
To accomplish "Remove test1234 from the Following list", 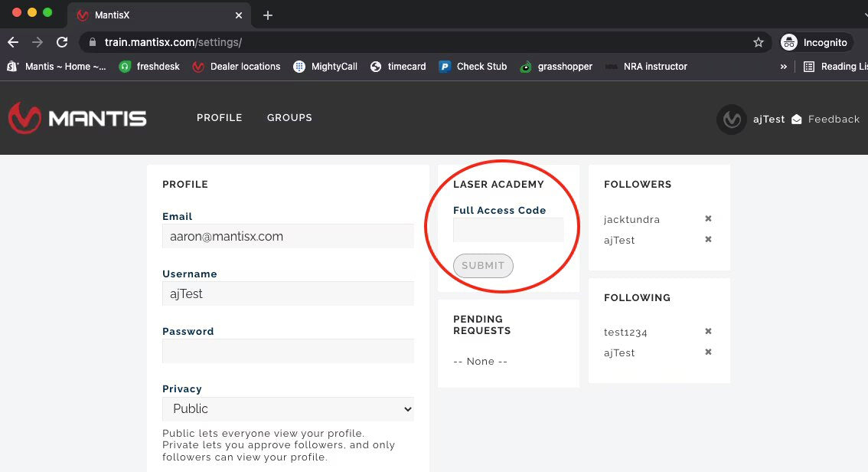I will click(708, 332).
